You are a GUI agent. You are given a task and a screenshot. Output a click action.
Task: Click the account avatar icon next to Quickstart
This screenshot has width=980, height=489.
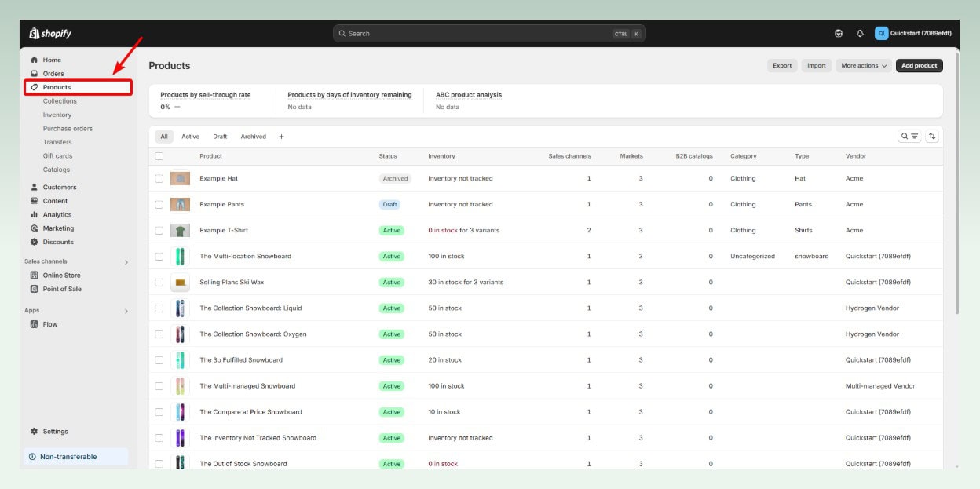click(881, 34)
